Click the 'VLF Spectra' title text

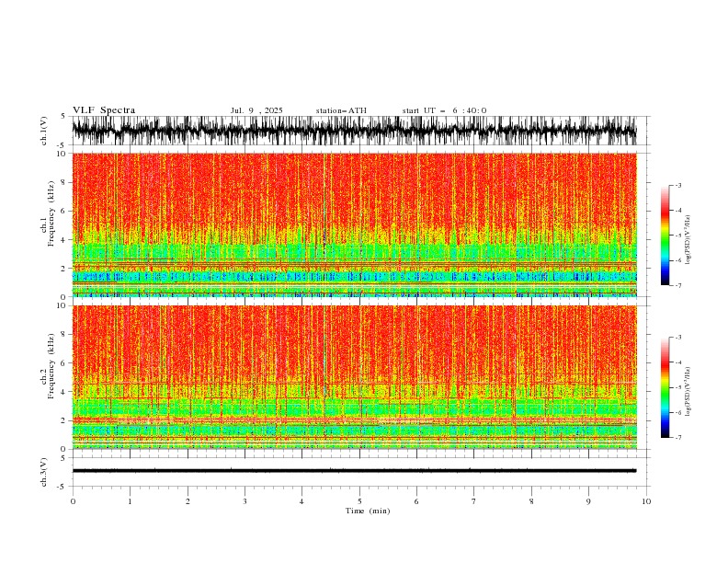(x=104, y=110)
